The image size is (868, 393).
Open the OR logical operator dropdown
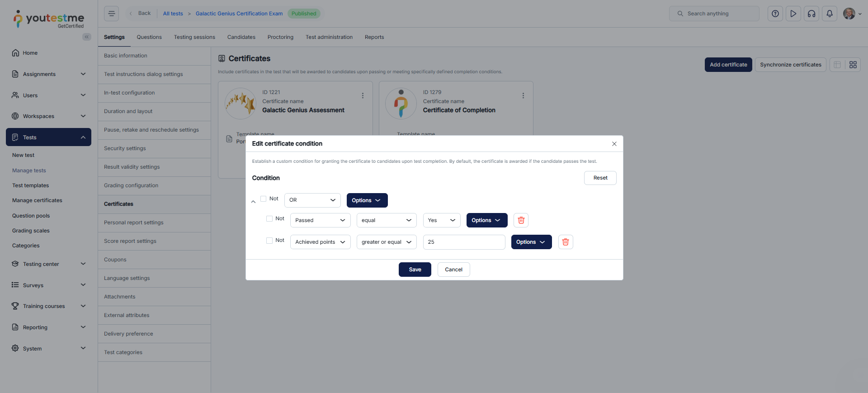[312, 200]
